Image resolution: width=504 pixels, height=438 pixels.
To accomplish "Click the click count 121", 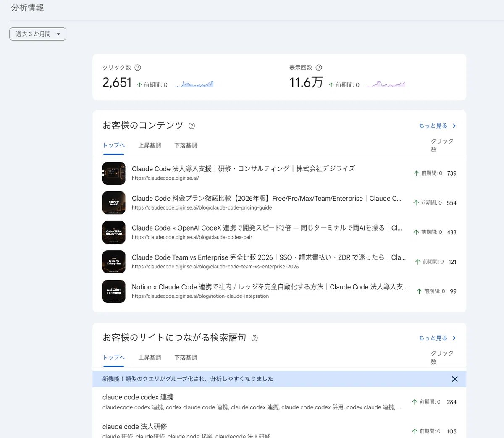I will coord(452,262).
